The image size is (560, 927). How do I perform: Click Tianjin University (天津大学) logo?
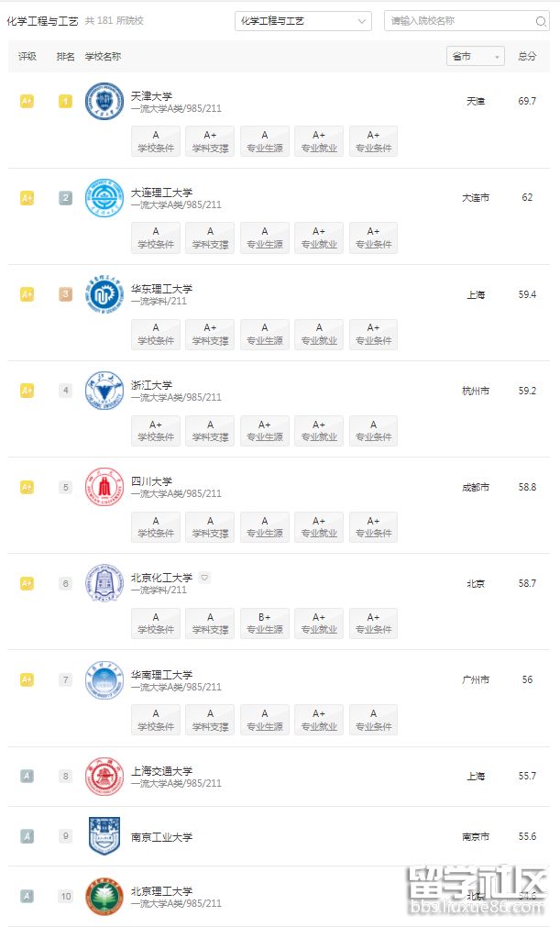(104, 102)
